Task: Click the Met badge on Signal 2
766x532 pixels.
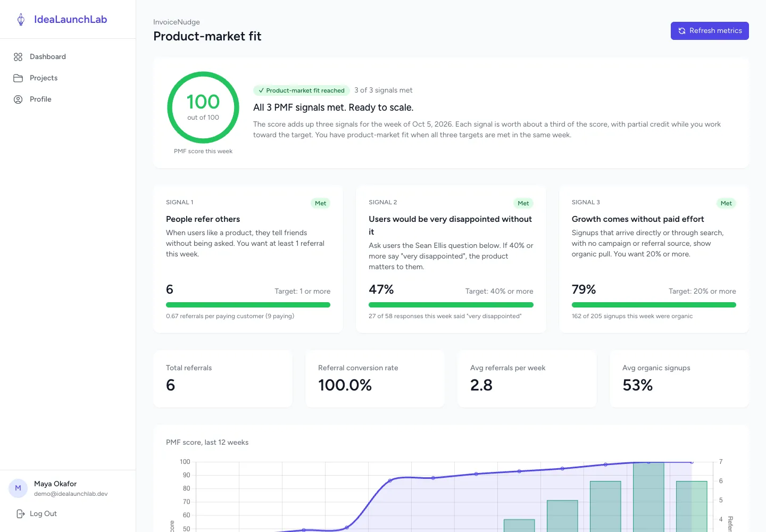Action: (523, 203)
